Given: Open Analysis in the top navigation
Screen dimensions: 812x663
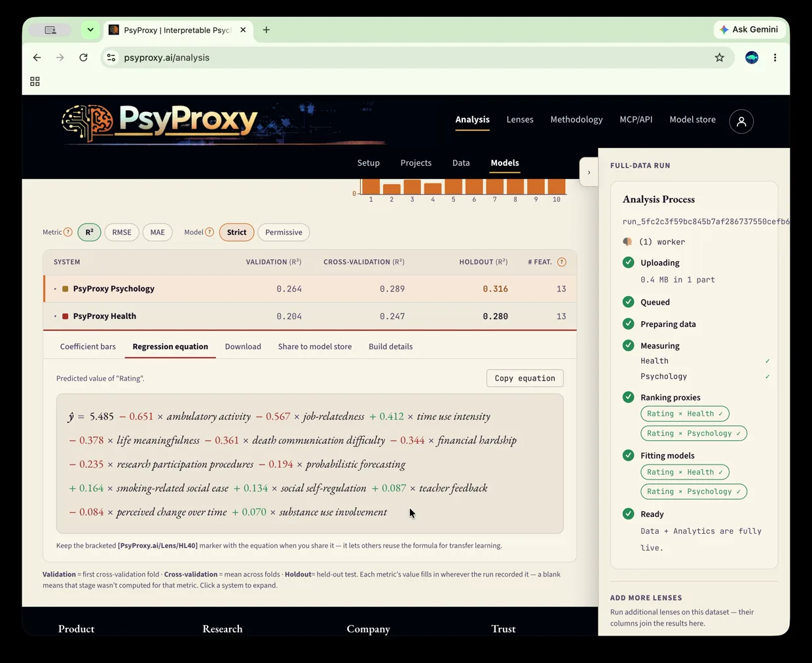Looking at the screenshot, I should (472, 120).
